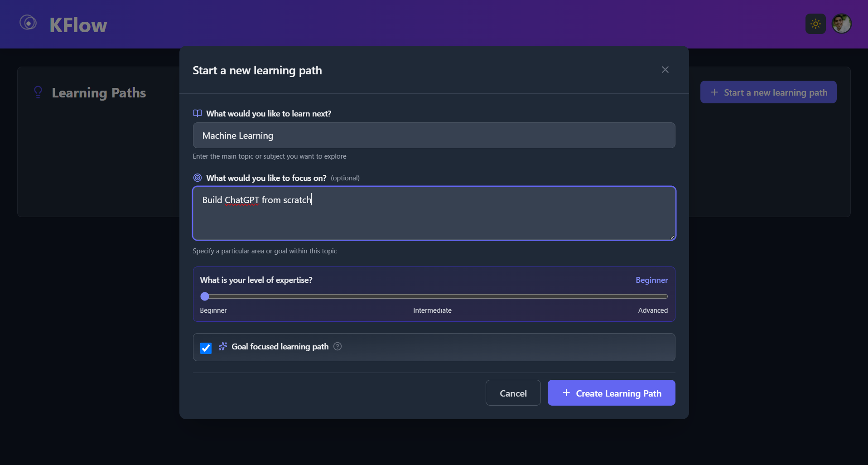
Task: Click the book icon beside the learn question
Action: (197, 113)
